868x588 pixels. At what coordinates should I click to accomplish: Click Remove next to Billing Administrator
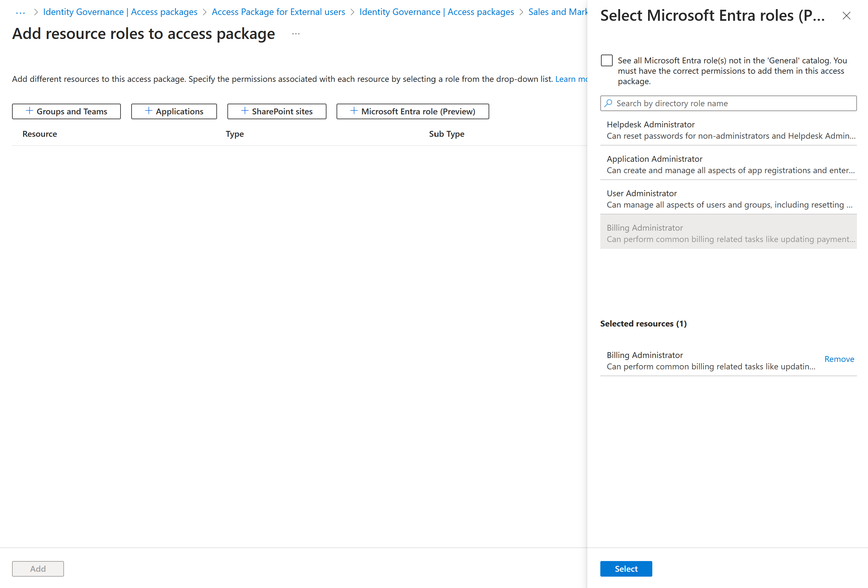(x=840, y=358)
